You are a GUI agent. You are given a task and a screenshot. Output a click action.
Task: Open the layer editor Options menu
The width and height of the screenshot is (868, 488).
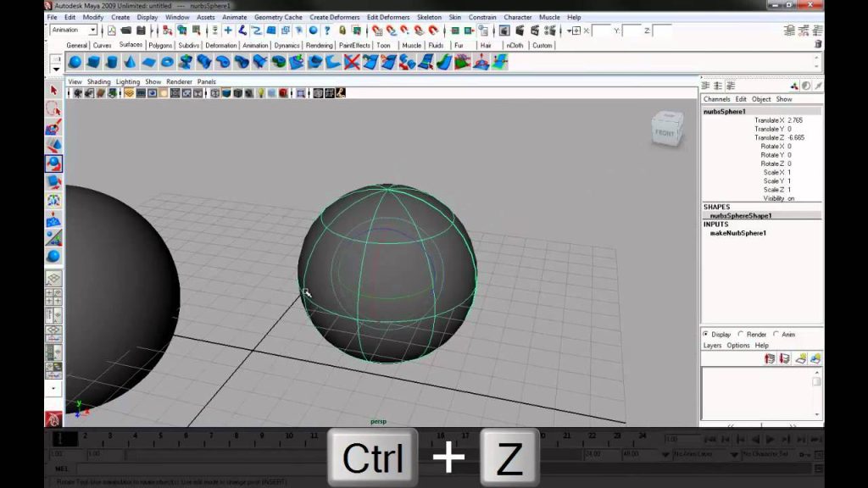pos(738,346)
